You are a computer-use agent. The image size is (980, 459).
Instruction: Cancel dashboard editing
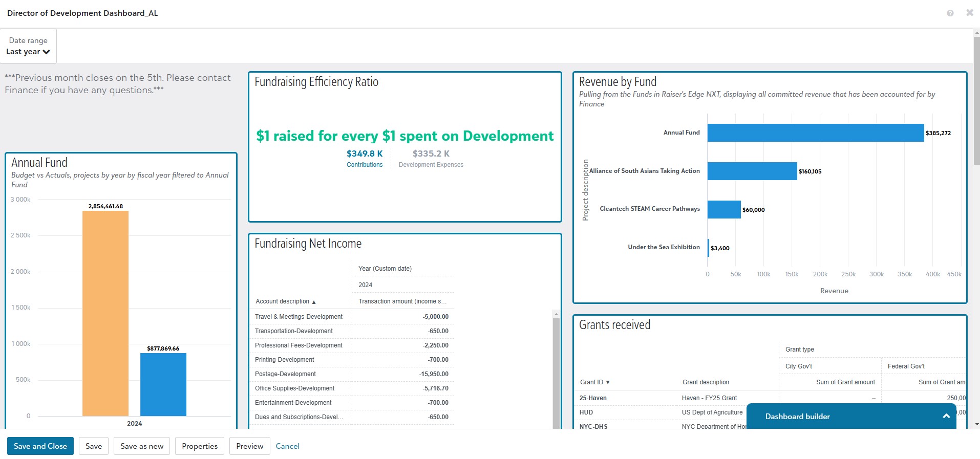287,446
